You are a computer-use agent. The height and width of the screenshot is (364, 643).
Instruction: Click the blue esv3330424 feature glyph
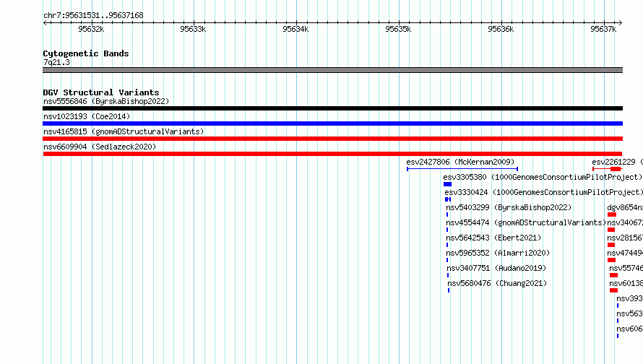[448, 199]
